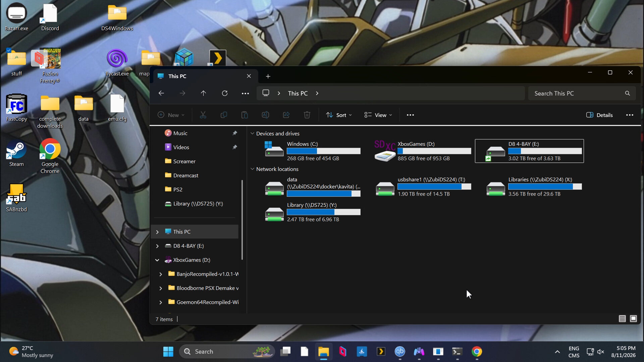
Task: Select the Fuzion Frenzy desktop icon
Action: [x=50, y=66]
